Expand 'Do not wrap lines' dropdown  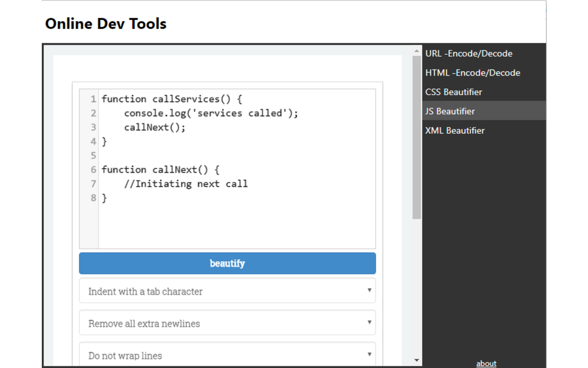click(x=227, y=355)
